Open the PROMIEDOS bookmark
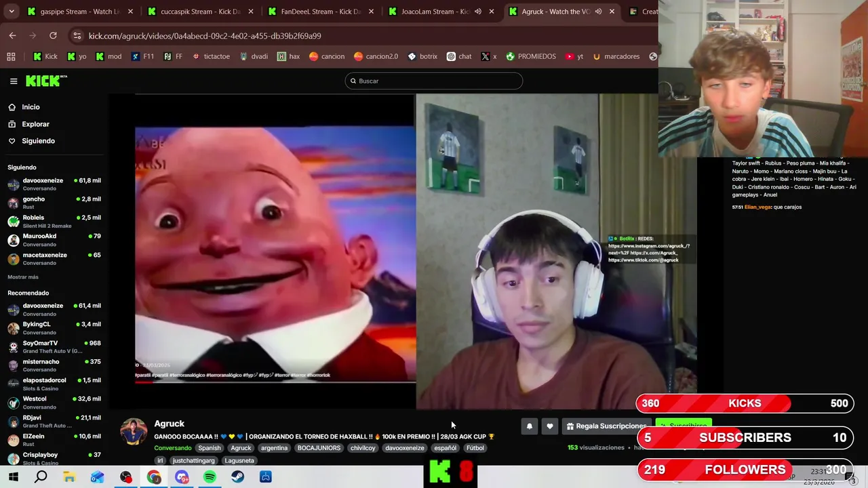Screen dimensions: 868x488 531,56
